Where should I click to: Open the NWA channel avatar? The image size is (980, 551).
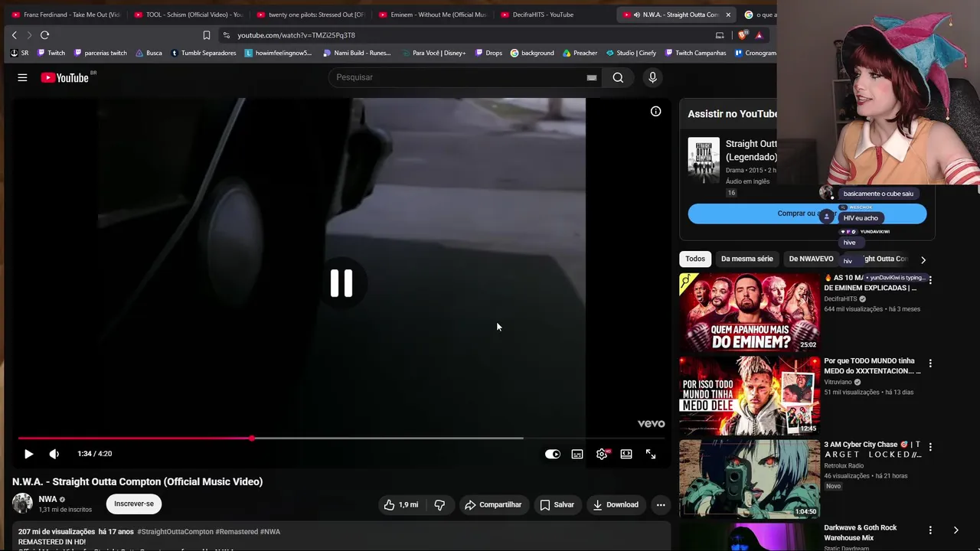(x=22, y=504)
